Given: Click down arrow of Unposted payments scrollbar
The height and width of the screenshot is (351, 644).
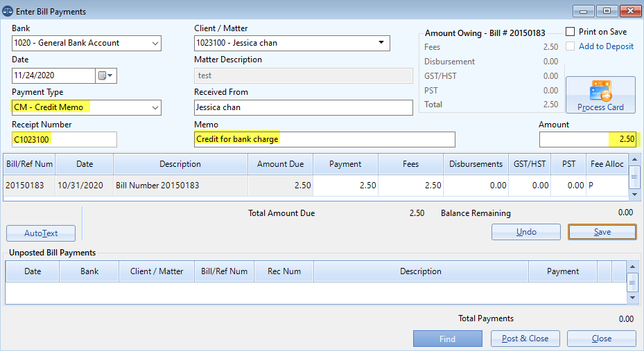Looking at the screenshot, I should [632, 298].
